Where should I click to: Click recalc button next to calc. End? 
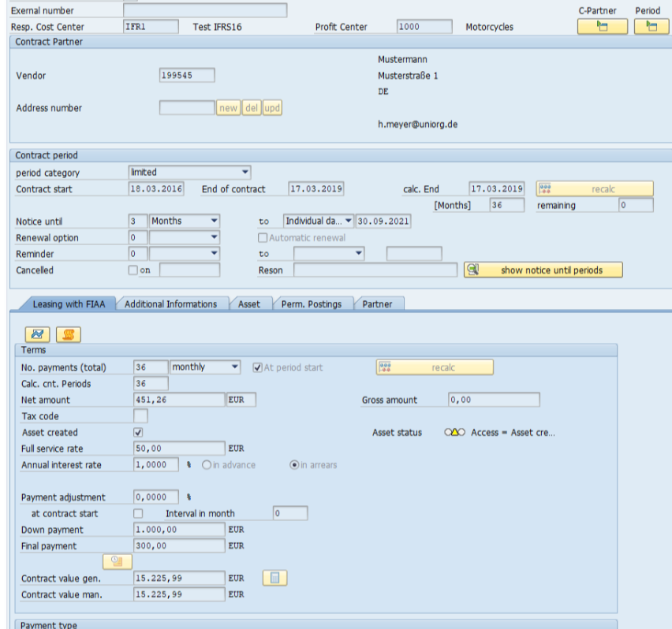[595, 189]
